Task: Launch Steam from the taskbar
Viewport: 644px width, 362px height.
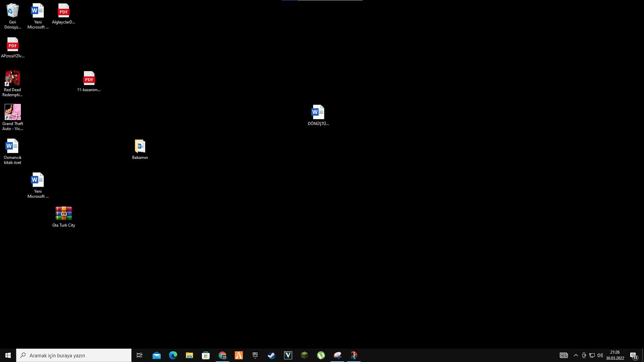Action: (271, 355)
